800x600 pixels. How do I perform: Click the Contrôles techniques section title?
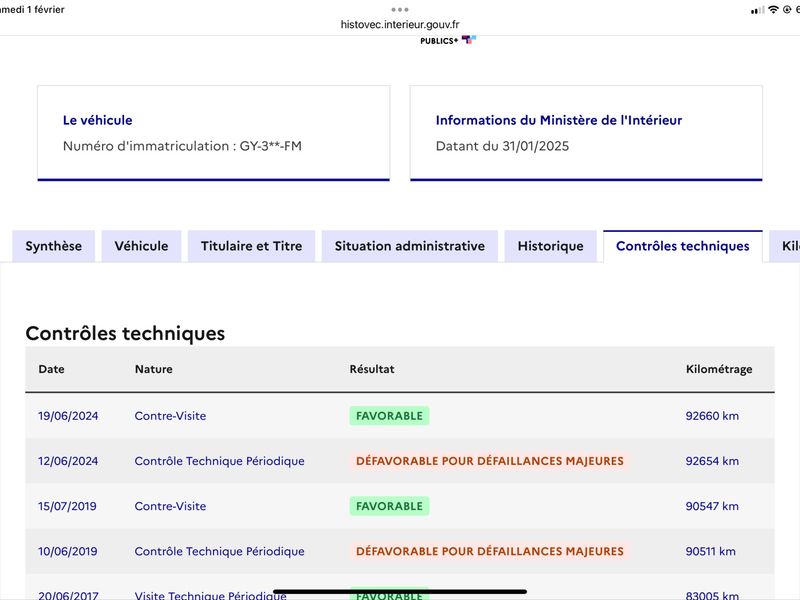pyautogui.click(x=125, y=333)
